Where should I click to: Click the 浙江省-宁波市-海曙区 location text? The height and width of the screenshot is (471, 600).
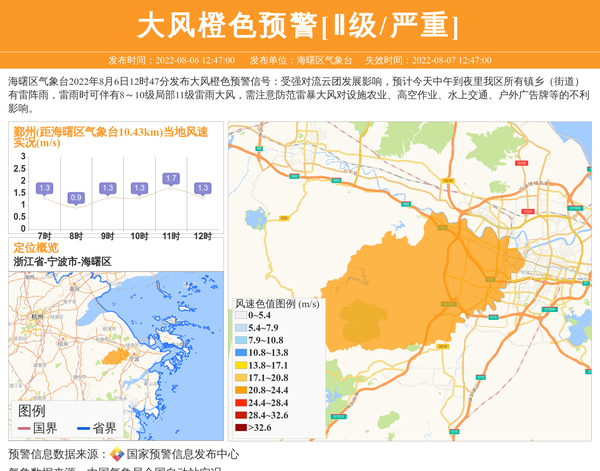62,261
